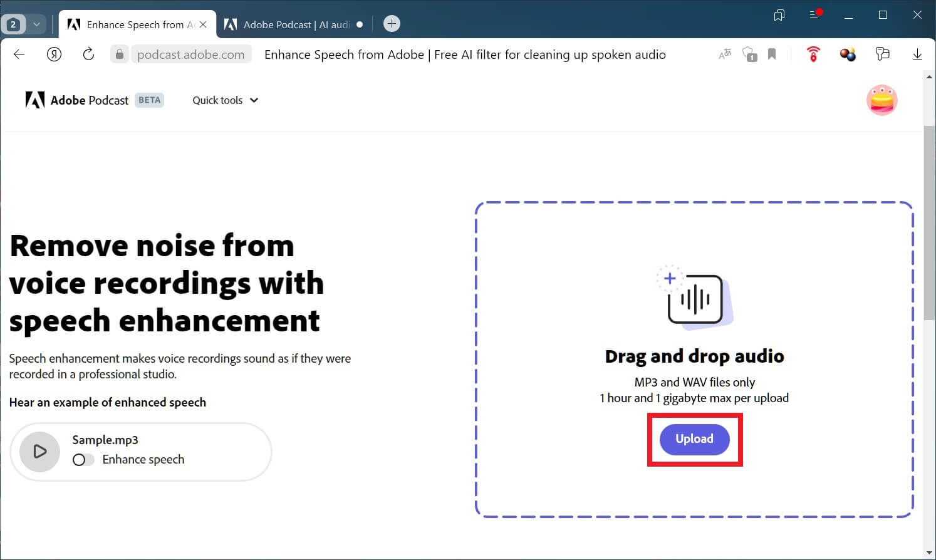
Task: Reload the current page
Action: pos(88,54)
